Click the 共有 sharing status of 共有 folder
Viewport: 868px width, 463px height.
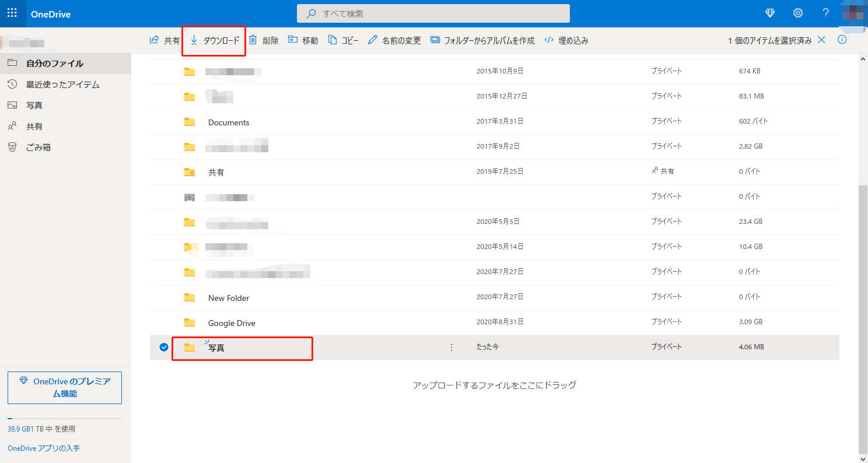click(663, 171)
